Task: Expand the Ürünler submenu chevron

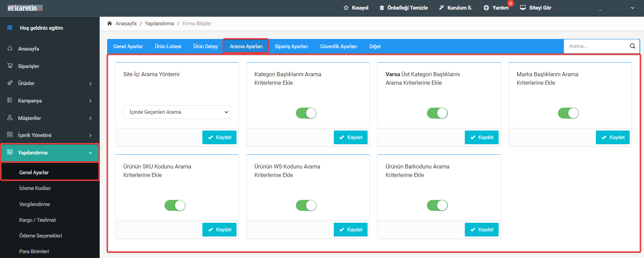Action: tap(90, 83)
